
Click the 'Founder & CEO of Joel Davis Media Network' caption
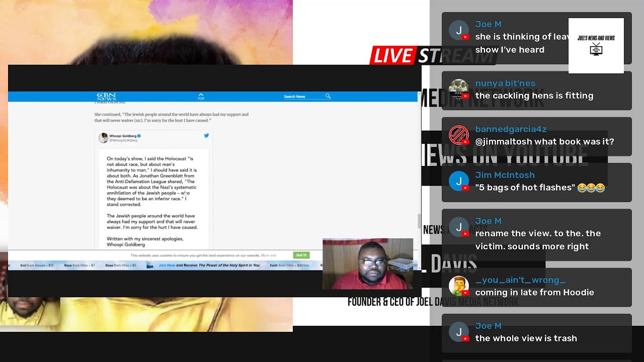(433, 302)
